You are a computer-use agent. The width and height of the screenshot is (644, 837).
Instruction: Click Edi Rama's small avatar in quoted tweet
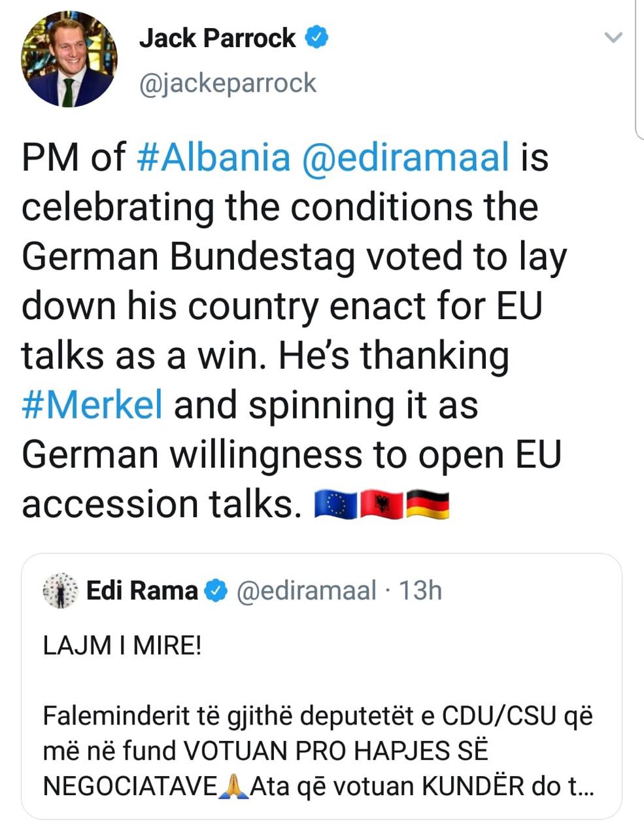point(60,591)
